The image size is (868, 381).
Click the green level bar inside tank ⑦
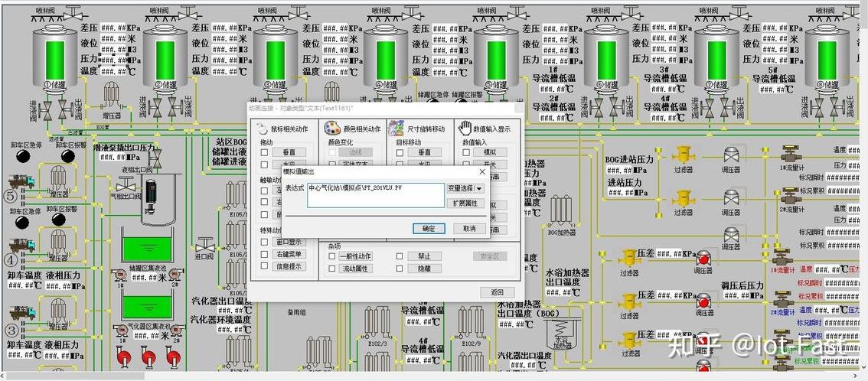(x=717, y=60)
